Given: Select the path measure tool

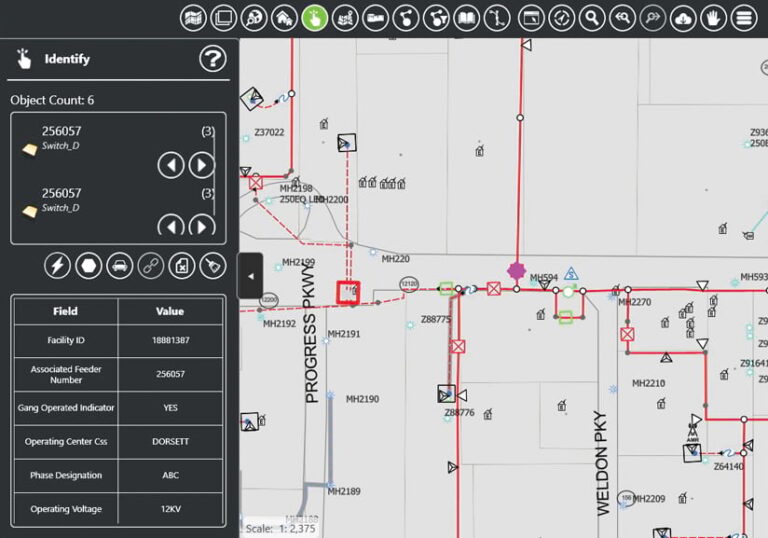Looking at the screenshot, I should 497,18.
